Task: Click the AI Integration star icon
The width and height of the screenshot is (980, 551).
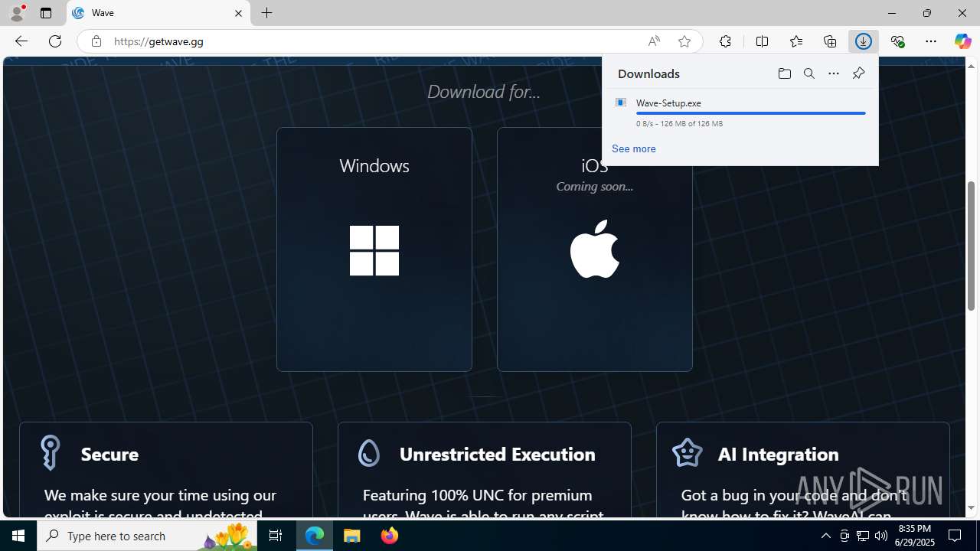Action: tap(687, 452)
